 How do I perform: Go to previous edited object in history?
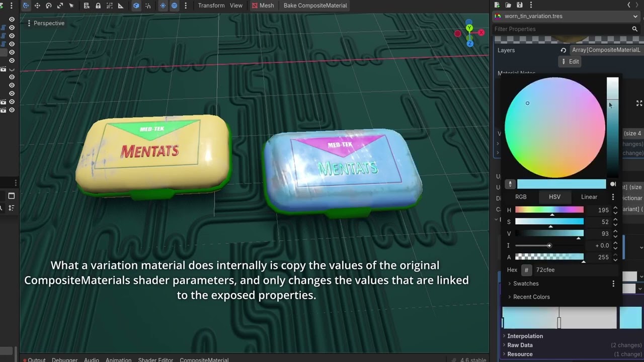[x=629, y=5]
